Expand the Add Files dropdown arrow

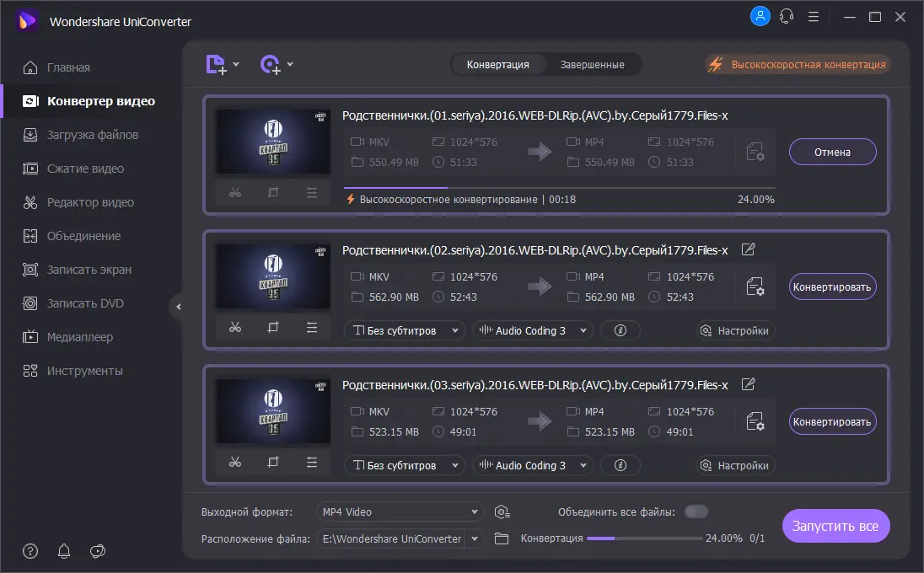(236, 64)
